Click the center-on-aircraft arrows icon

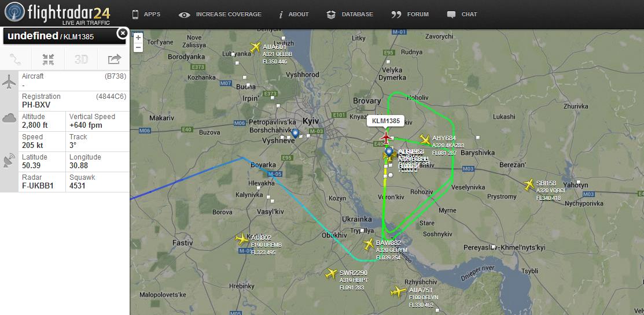tap(48, 60)
